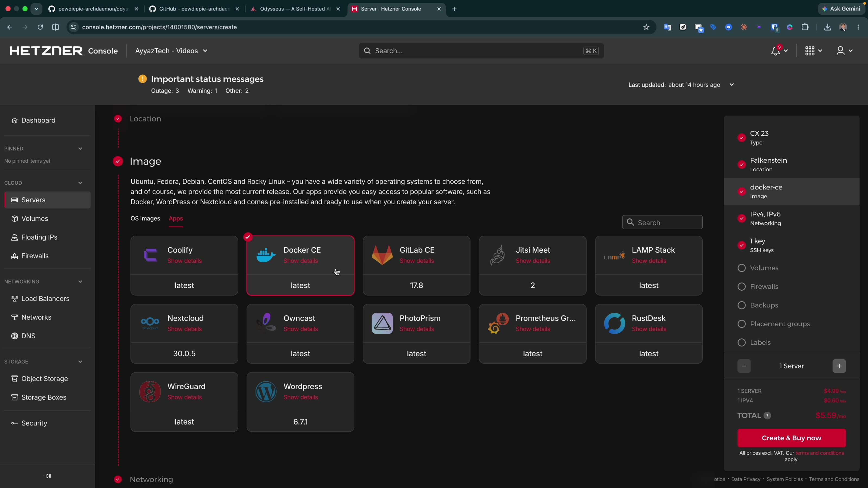
Task: Focus the top console Search bar
Action: [x=481, y=51]
